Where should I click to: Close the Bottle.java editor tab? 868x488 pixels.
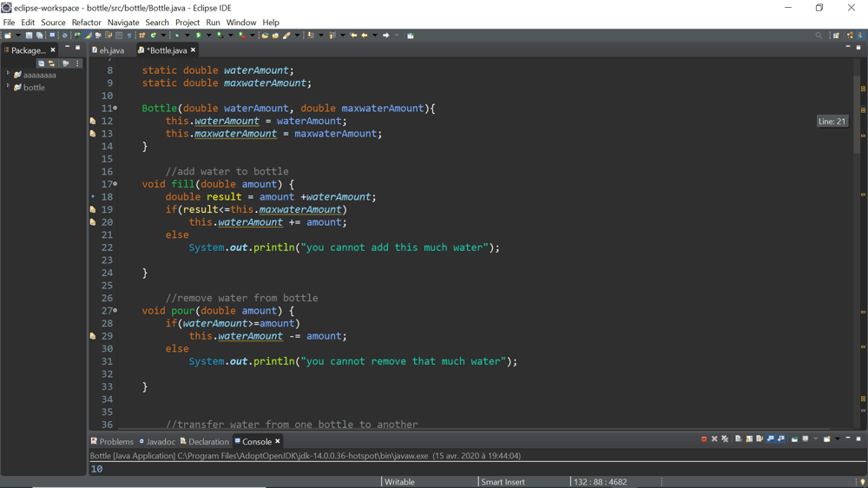pyautogui.click(x=194, y=49)
